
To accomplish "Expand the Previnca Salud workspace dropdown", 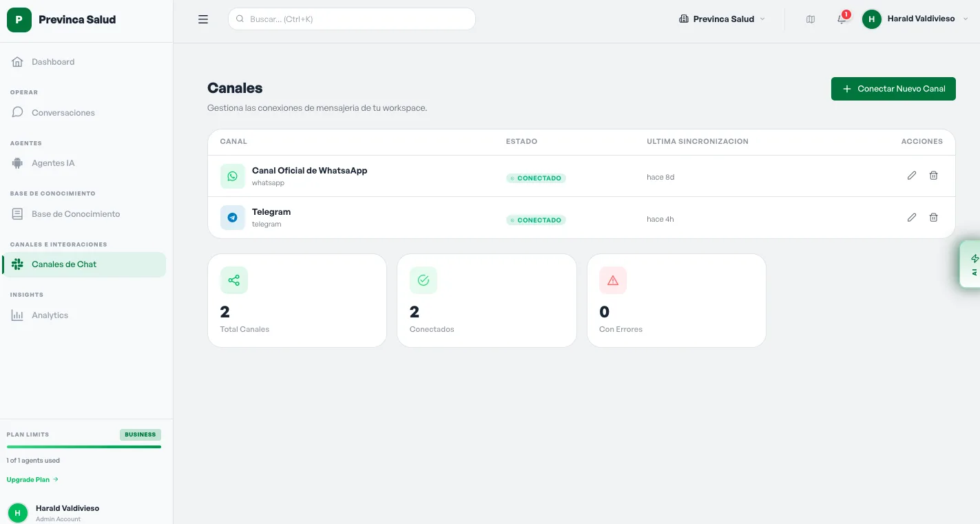I will [722, 19].
